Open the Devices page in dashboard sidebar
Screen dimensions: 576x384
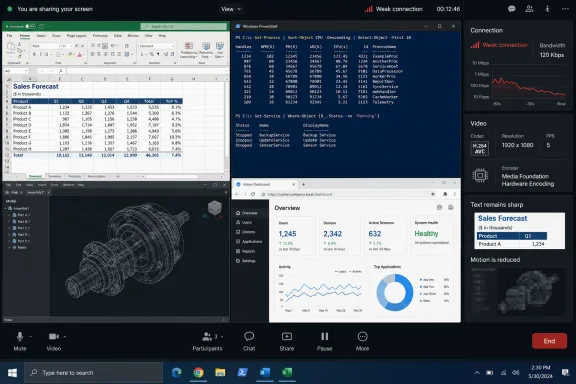245,232
